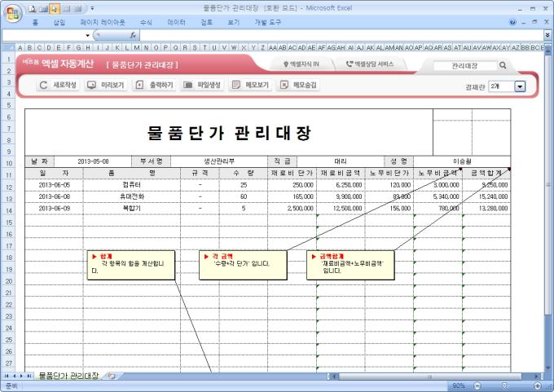Select the 생산관리부 department cell
Viewport: 554px width, 392px height.
coord(219,161)
